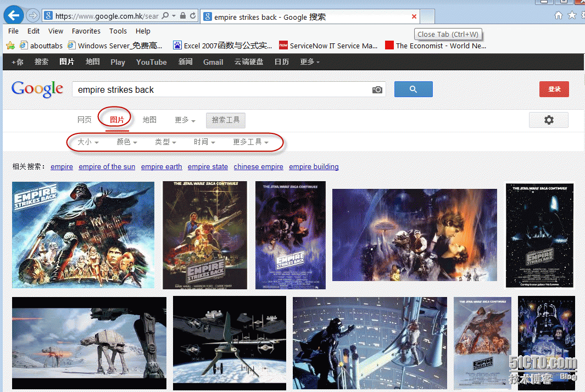Image resolution: width=585 pixels, height=392 pixels.
Task: Open the Han and Leia kissing wide image
Action: click(415, 235)
